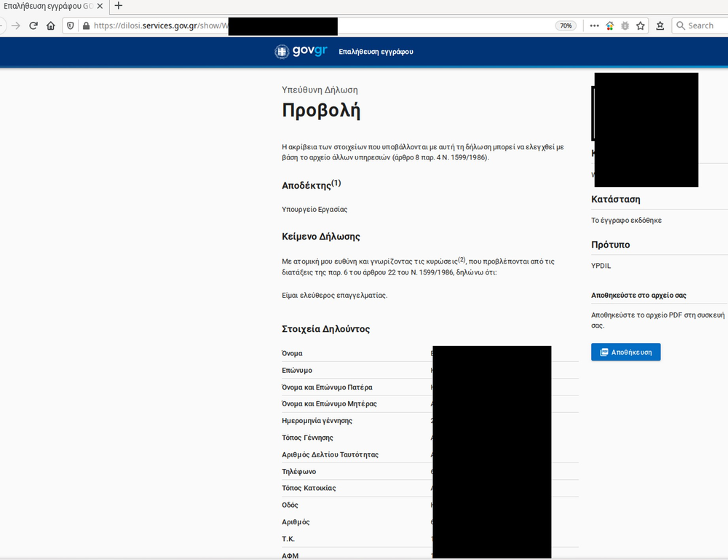Close the Επαλήθευση εγγράφου tab
728x560 pixels.
101,6
